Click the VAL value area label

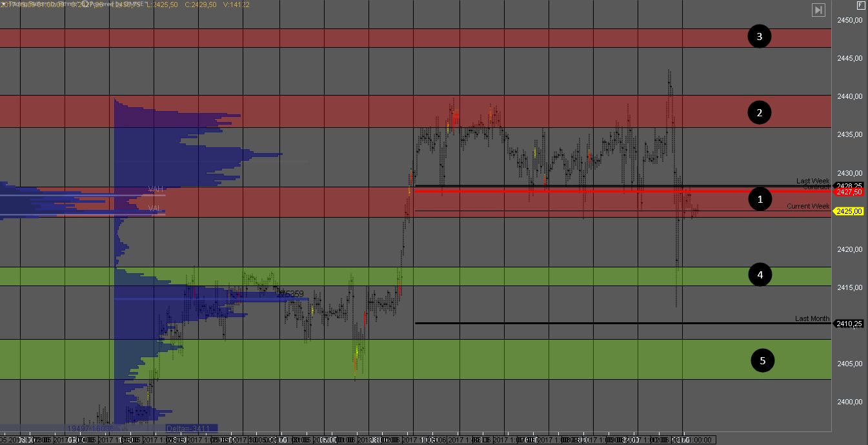155,209
